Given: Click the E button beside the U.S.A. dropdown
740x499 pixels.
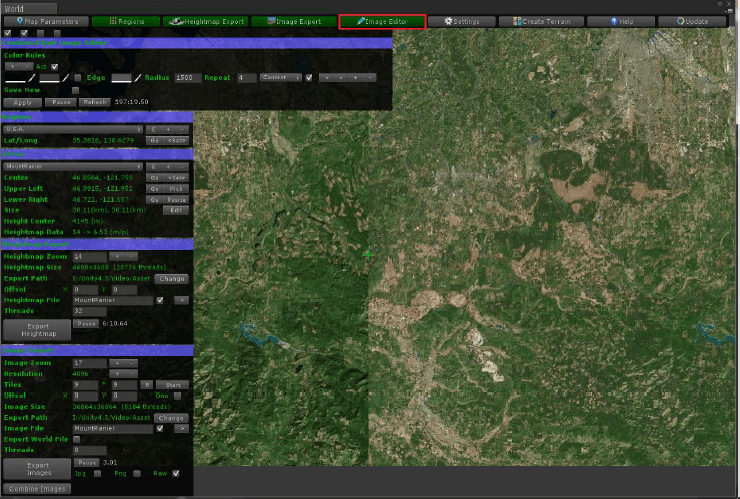Looking at the screenshot, I should 153,129.
